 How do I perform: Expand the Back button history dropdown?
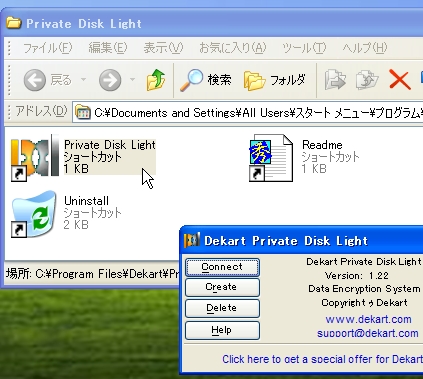click(x=83, y=80)
